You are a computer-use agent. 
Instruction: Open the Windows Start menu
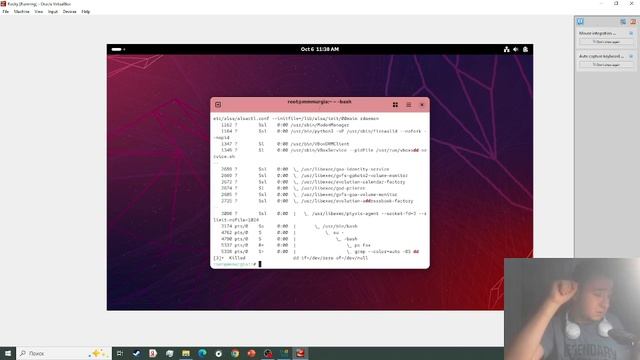[8, 353]
